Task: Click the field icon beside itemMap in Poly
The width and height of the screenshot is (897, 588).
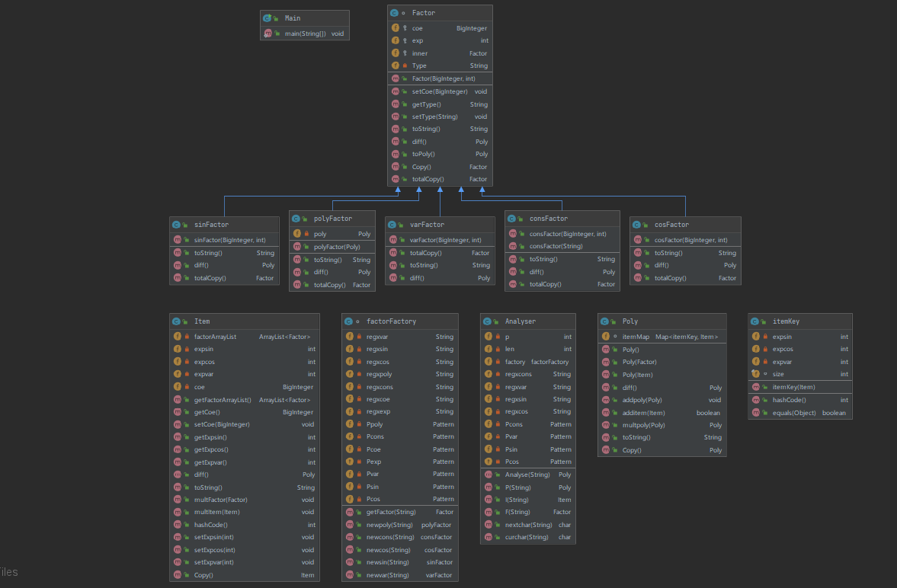Action: (x=605, y=337)
